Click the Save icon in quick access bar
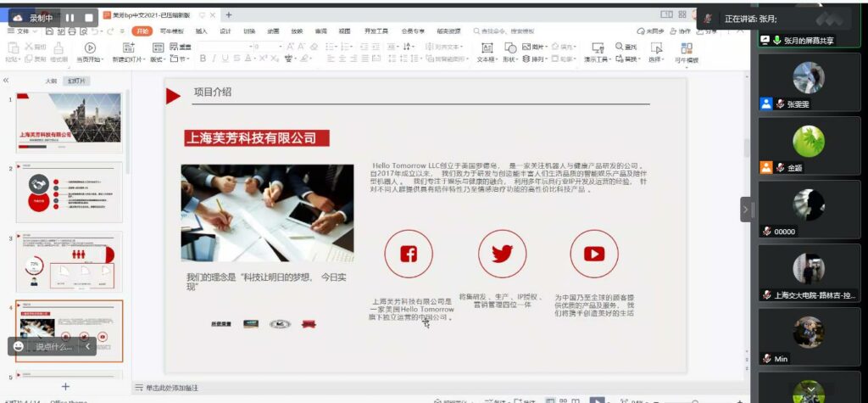This screenshot has height=403, width=868. [49, 31]
